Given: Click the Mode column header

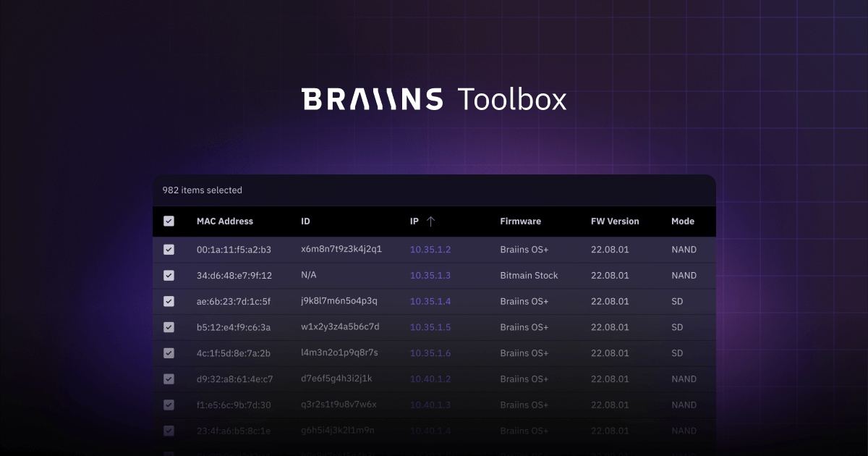Looking at the screenshot, I should point(682,221).
